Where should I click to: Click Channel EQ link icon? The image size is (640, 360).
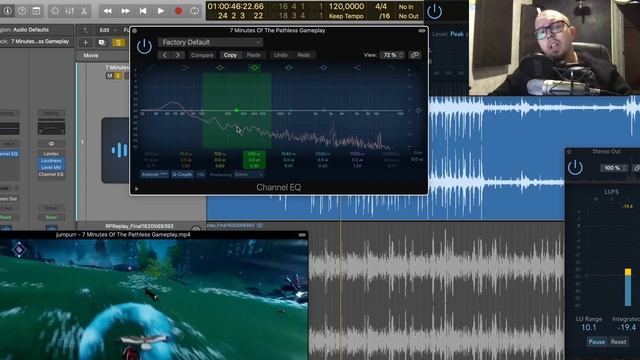click(x=415, y=55)
